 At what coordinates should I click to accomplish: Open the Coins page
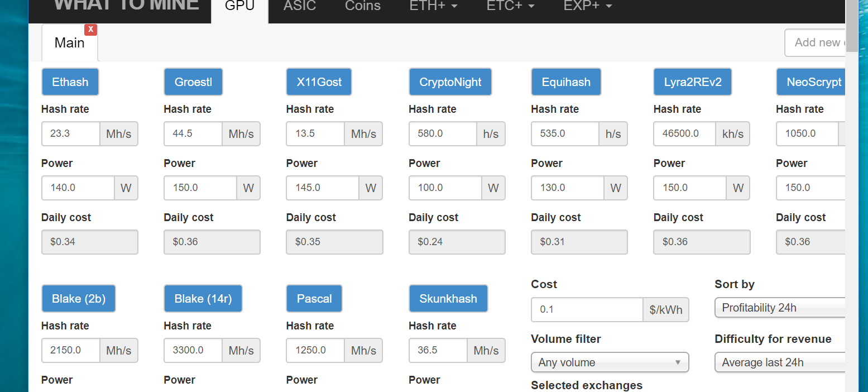(363, 6)
